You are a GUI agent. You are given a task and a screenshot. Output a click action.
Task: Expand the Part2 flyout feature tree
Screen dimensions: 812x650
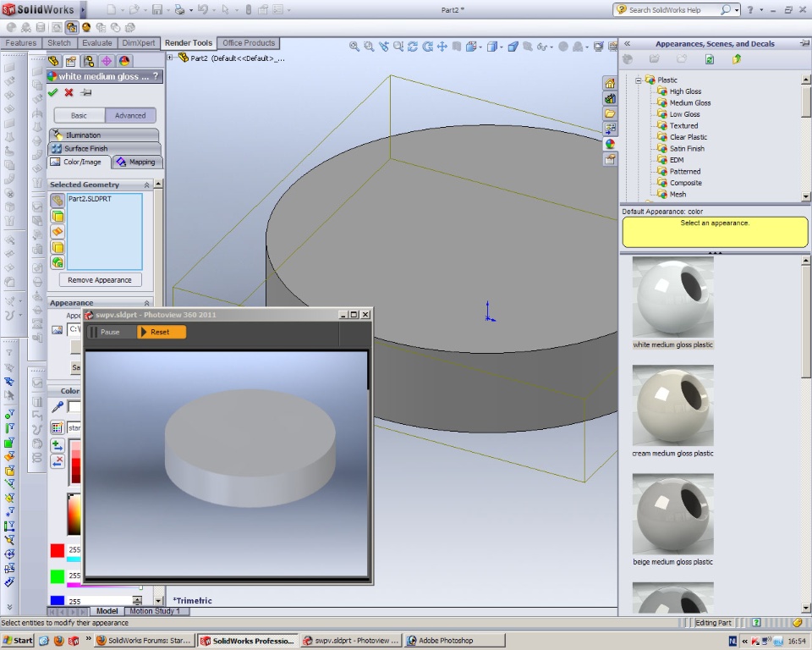[x=170, y=58]
